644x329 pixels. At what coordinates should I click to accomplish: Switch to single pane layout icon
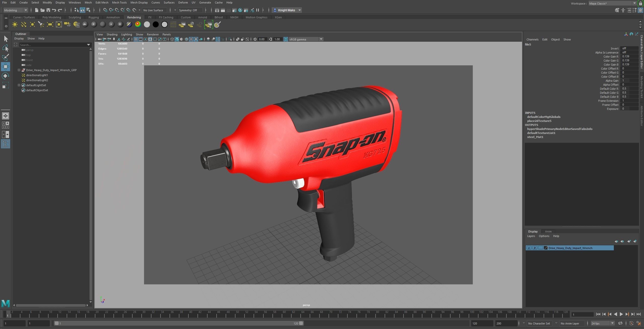(x=6, y=116)
